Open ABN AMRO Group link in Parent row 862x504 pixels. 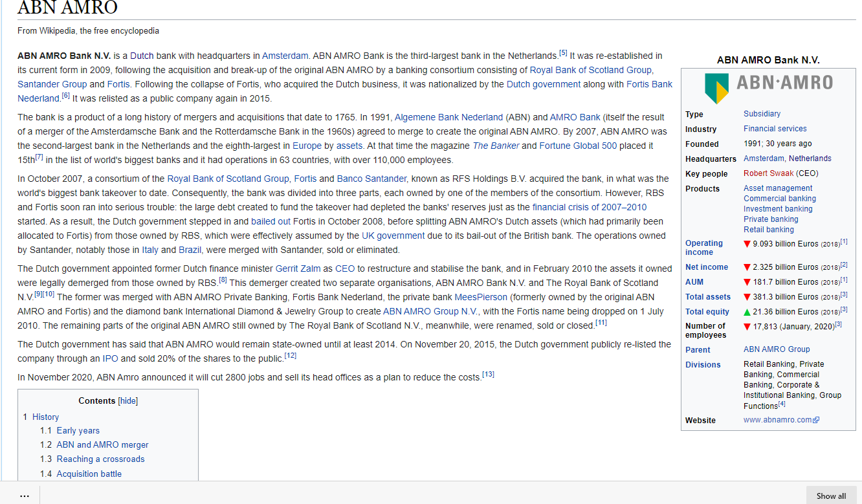(777, 349)
